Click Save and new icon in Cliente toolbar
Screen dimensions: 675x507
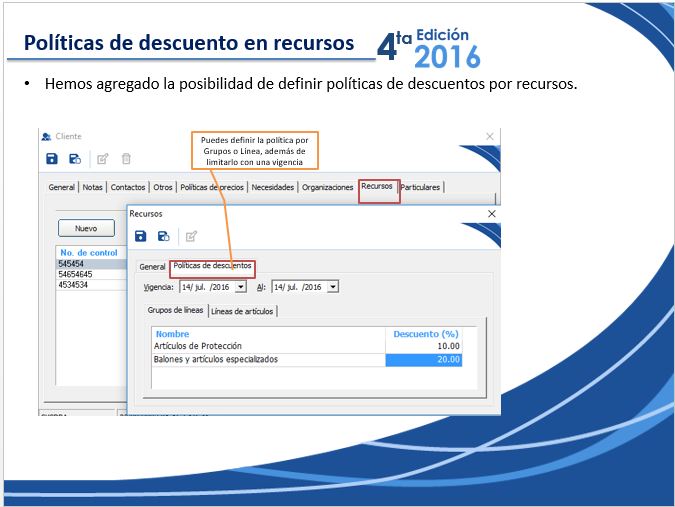(x=75, y=159)
